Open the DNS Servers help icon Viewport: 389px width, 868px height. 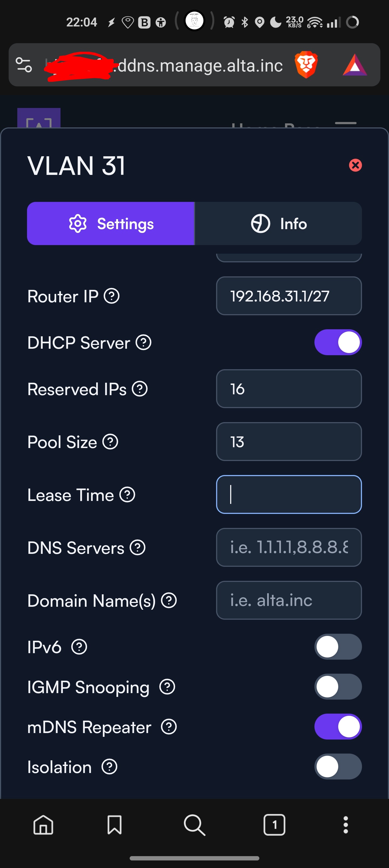(x=138, y=548)
